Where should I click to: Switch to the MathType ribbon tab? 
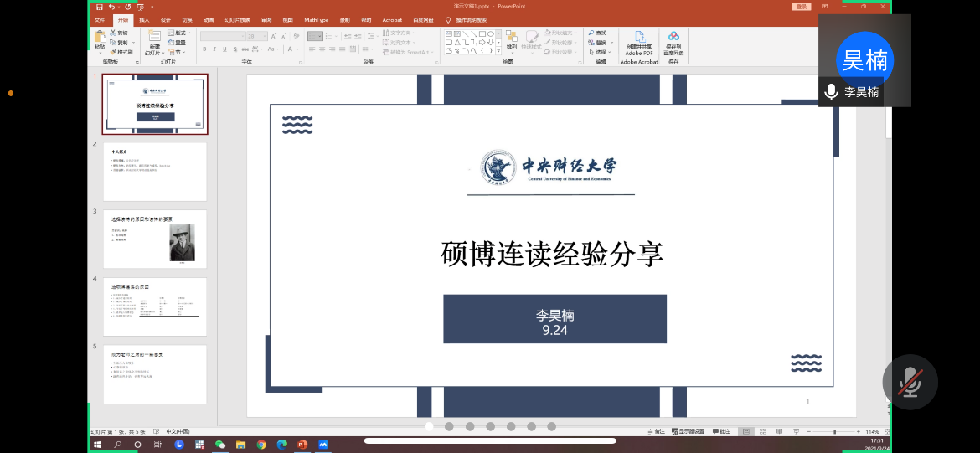pyautogui.click(x=316, y=19)
